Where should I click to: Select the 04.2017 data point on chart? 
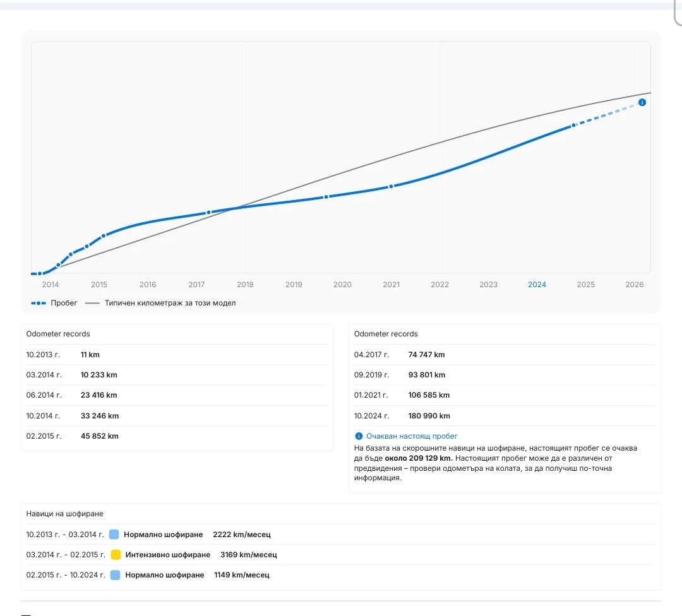(x=209, y=213)
